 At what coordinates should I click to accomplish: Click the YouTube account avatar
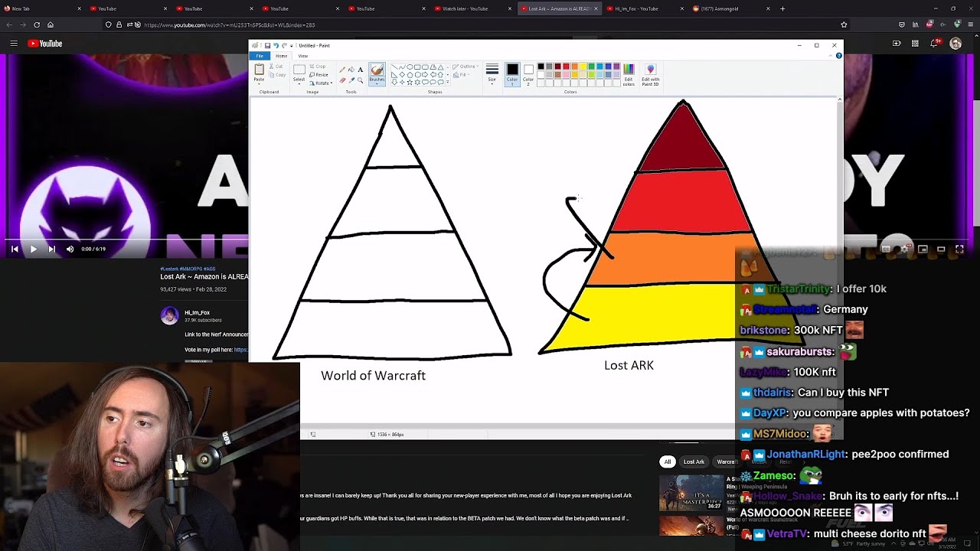[955, 44]
